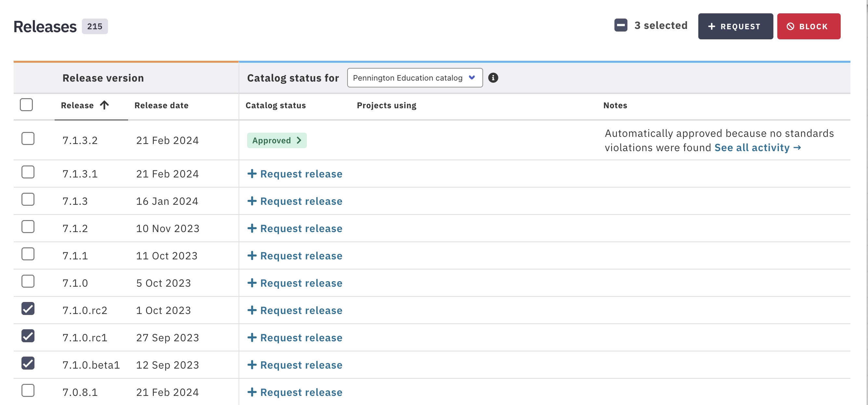
Task: Click the Notes column header
Action: coord(615,105)
